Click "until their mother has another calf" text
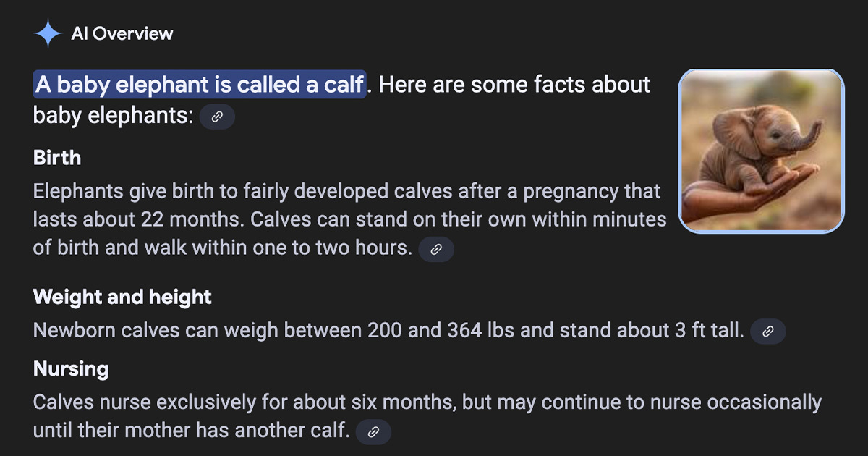Screen dimensions: 868x456 (x=192, y=431)
